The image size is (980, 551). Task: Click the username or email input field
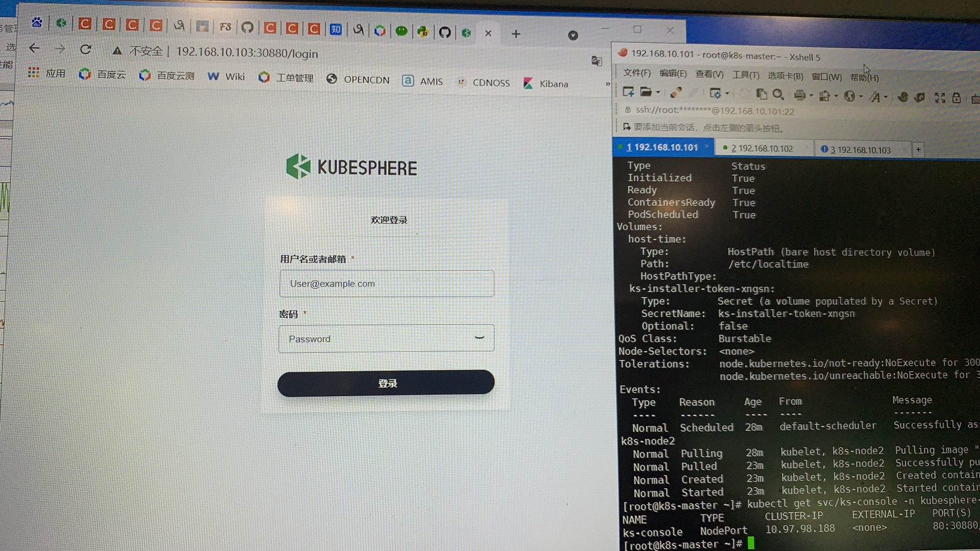pyautogui.click(x=387, y=284)
